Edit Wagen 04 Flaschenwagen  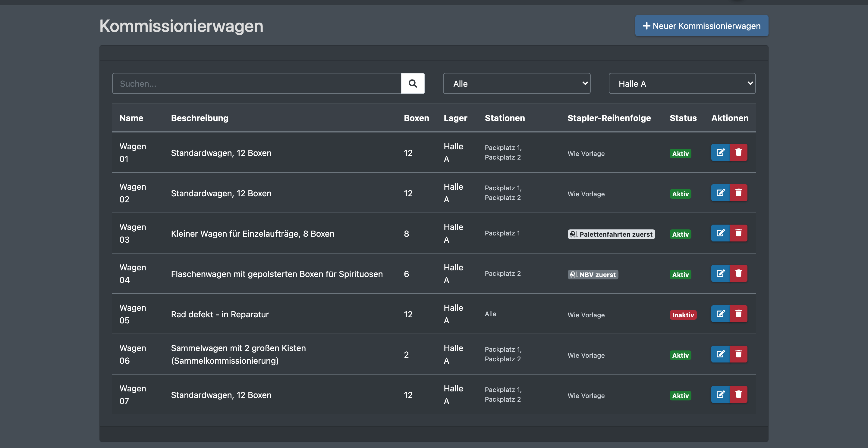point(720,274)
